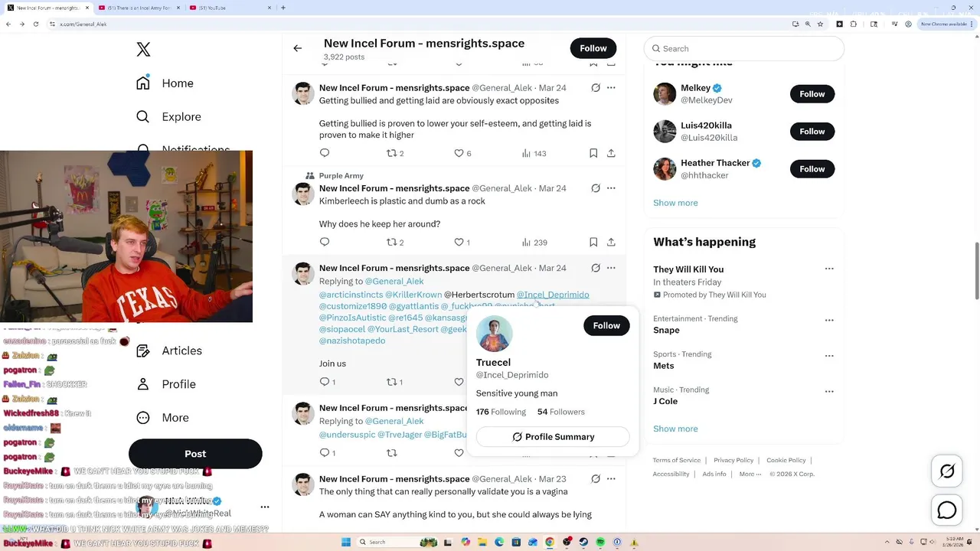This screenshot has width=980, height=551.
Task: Open the Snape trend options menu
Action: pos(829,320)
